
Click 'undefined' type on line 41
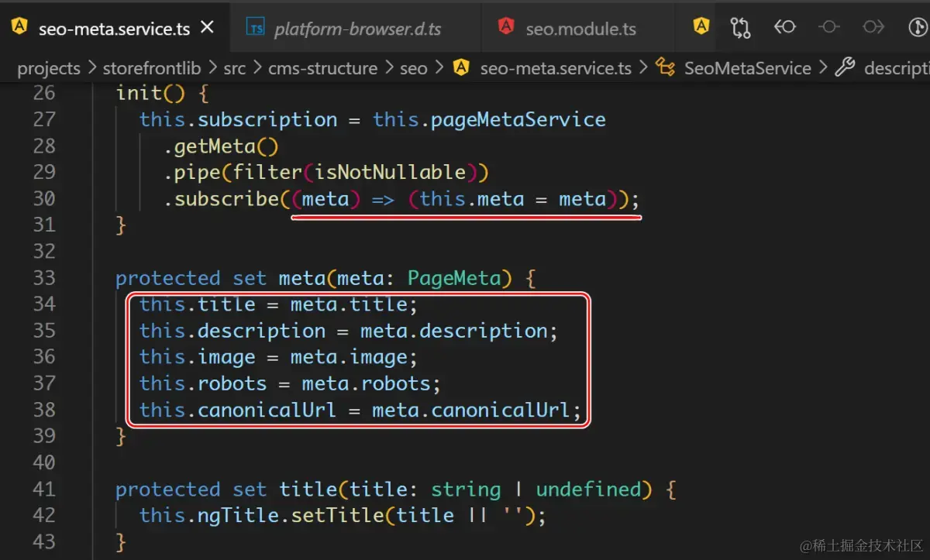click(589, 489)
